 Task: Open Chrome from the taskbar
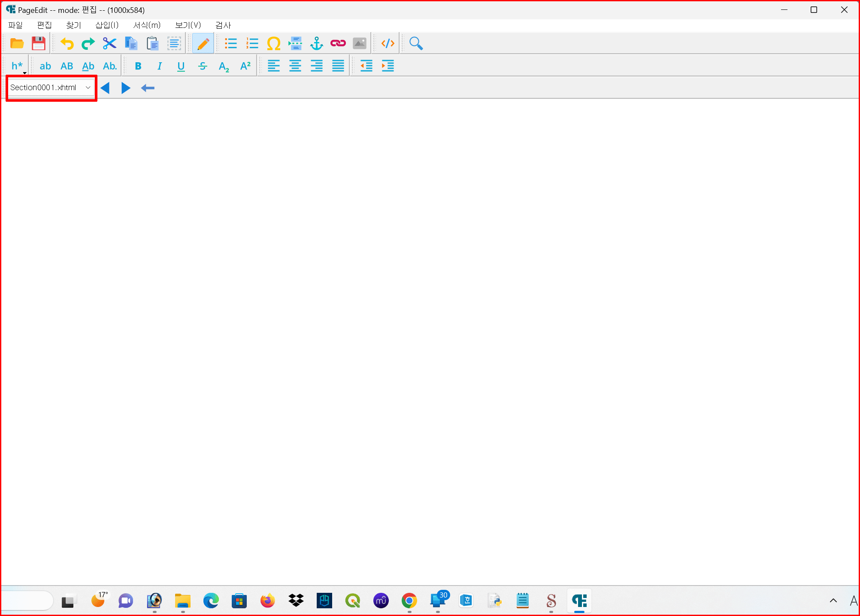(409, 601)
